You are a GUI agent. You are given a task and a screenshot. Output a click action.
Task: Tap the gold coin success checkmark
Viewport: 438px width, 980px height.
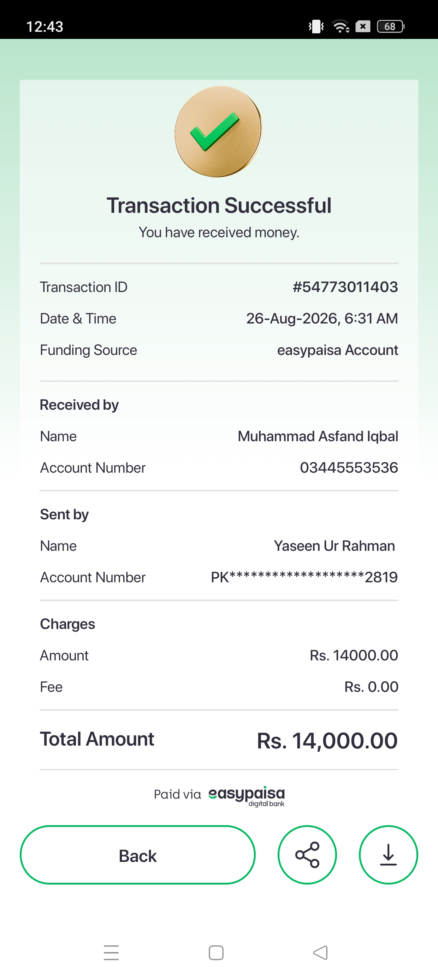219,131
